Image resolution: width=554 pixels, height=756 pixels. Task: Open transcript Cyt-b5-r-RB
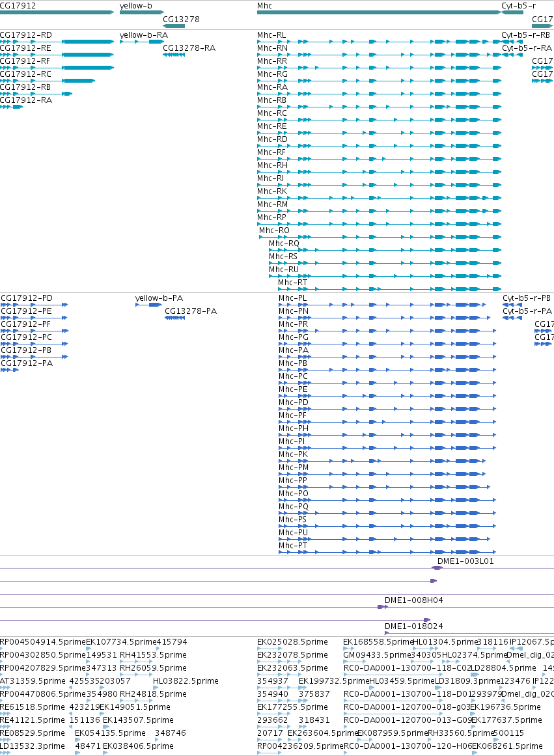pyautogui.click(x=525, y=35)
